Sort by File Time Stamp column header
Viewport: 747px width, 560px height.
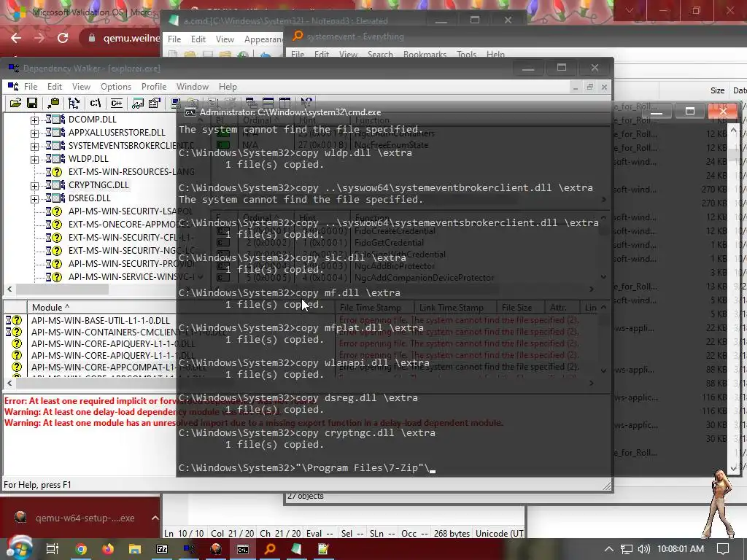click(374, 308)
